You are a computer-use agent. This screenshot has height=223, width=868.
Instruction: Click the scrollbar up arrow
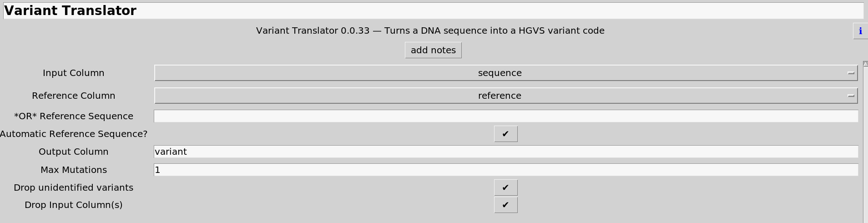coord(865,64)
